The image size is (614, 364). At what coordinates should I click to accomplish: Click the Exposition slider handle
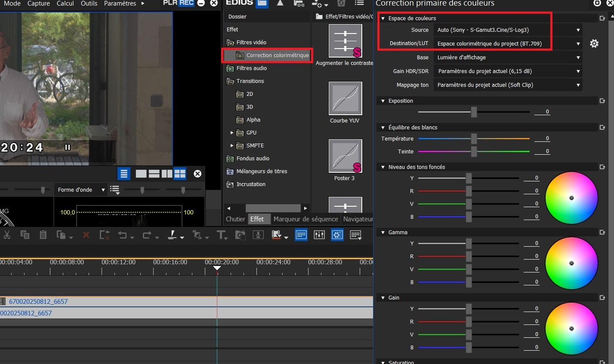(474, 112)
